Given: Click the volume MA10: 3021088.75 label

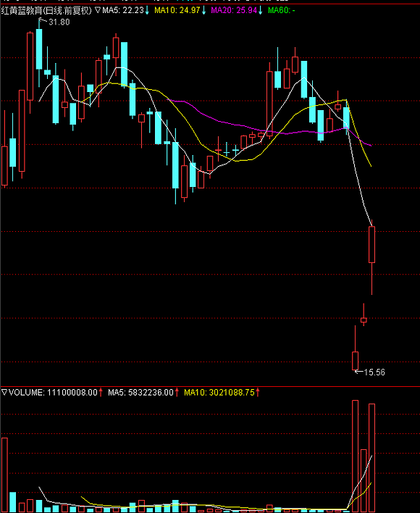Looking at the screenshot, I should pos(219,392).
